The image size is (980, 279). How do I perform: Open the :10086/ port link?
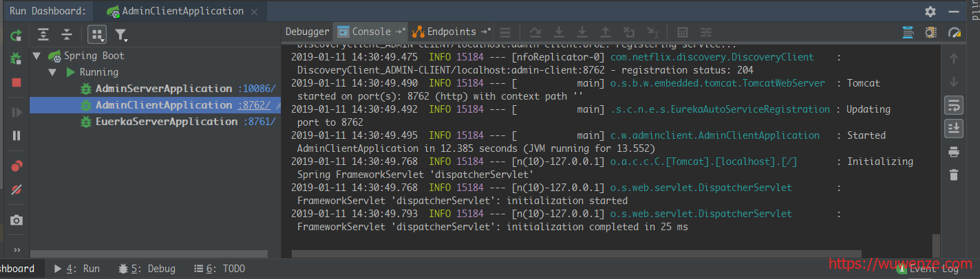pos(257,89)
